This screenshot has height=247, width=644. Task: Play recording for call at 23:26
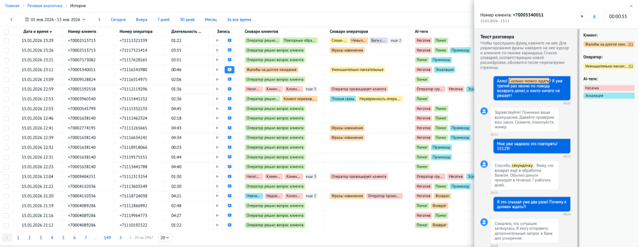point(217,50)
